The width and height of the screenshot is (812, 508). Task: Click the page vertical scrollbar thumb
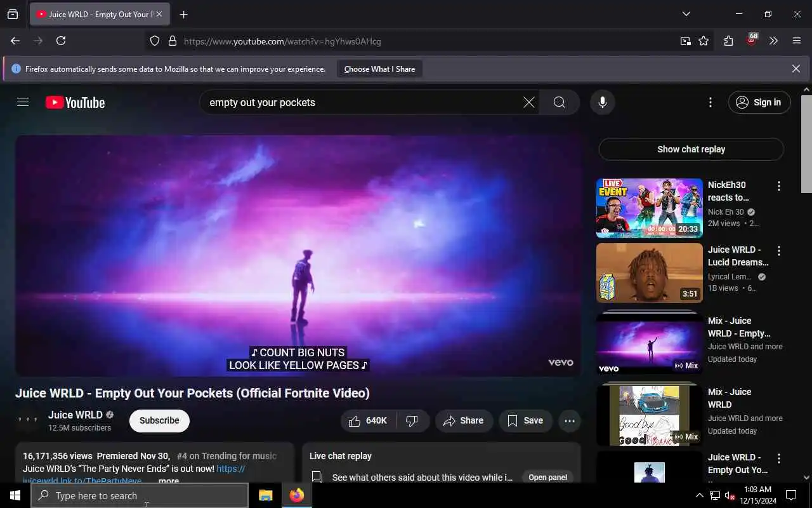[x=806, y=144]
